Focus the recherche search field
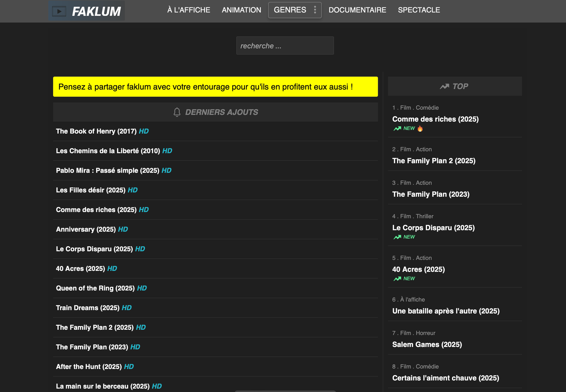The height and width of the screenshot is (392, 566). pos(285,46)
